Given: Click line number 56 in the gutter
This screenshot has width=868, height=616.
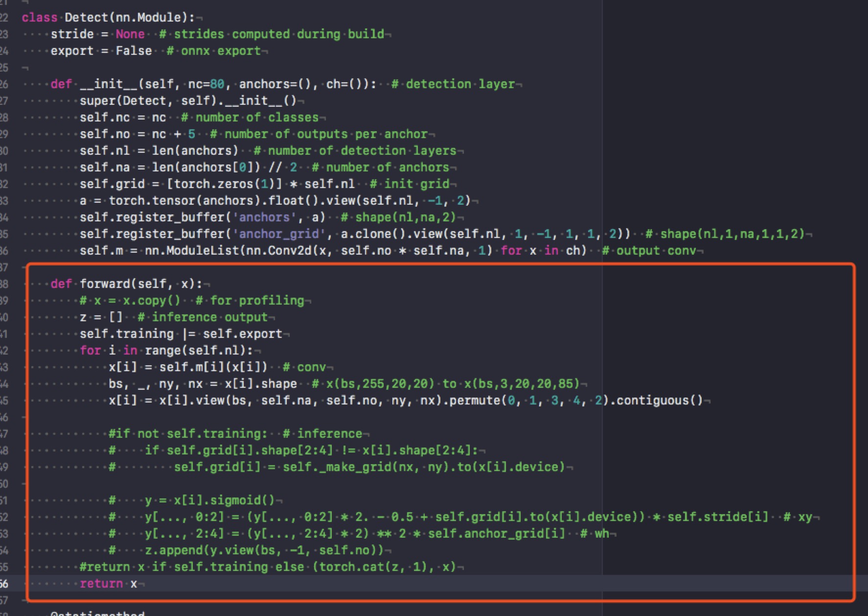Looking at the screenshot, I should pyautogui.click(x=4, y=584).
